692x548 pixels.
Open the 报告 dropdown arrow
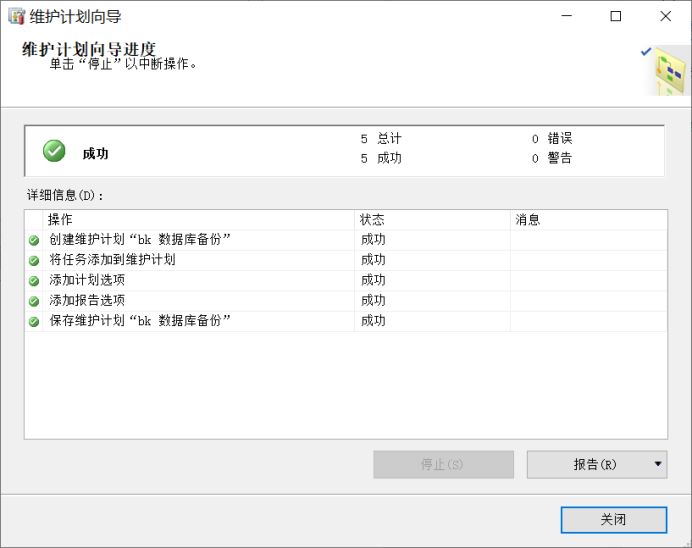[x=658, y=464]
